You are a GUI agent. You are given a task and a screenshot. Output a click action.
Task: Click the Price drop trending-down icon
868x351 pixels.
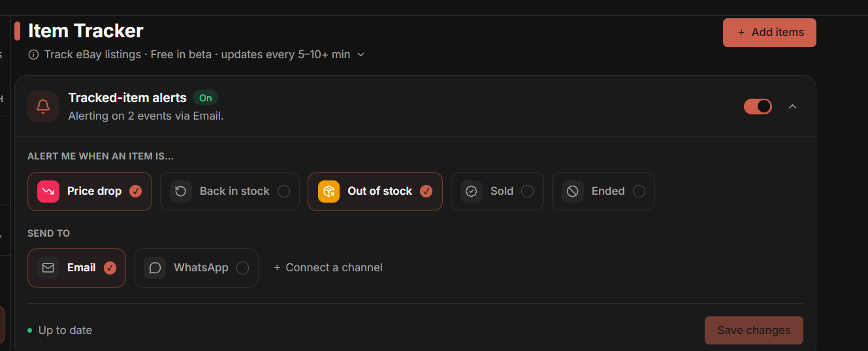pyautogui.click(x=48, y=192)
